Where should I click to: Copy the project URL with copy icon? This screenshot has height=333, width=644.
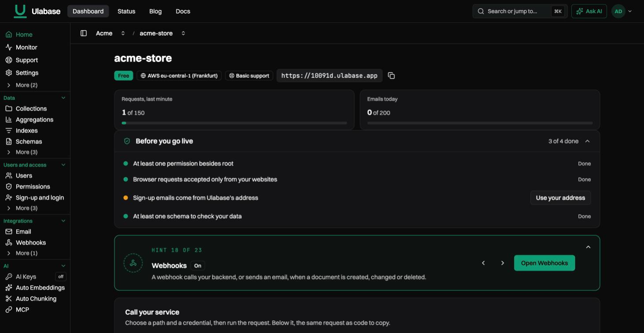click(391, 76)
